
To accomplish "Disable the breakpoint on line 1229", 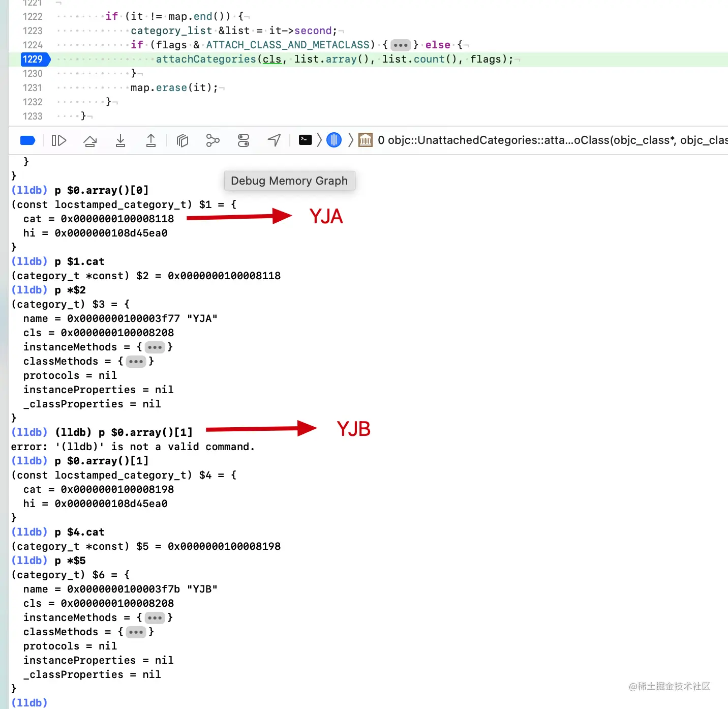I will pyautogui.click(x=35, y=59).
